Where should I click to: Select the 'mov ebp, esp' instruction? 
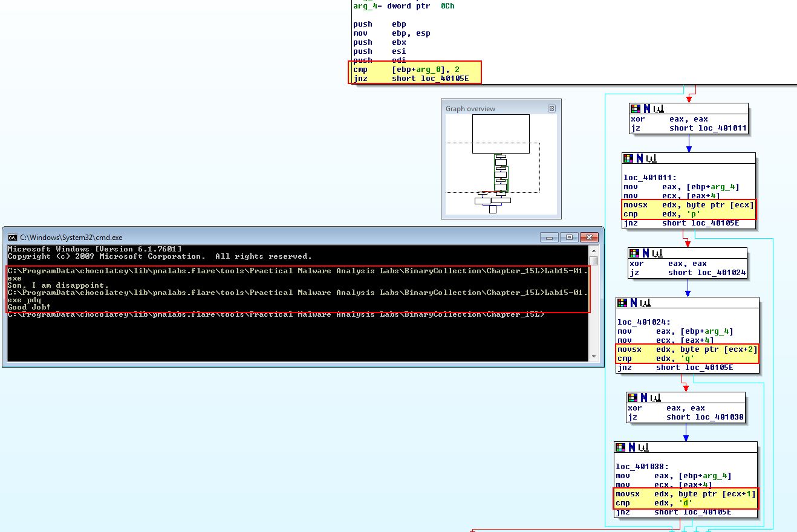click(x=392, y=33)
